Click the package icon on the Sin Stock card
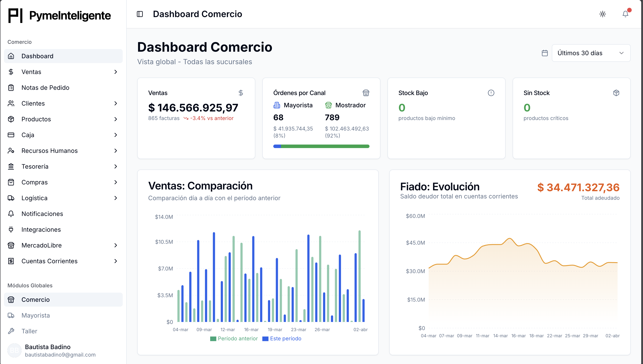The width and height of the screenshot is (643, 364). coord(616,93)
